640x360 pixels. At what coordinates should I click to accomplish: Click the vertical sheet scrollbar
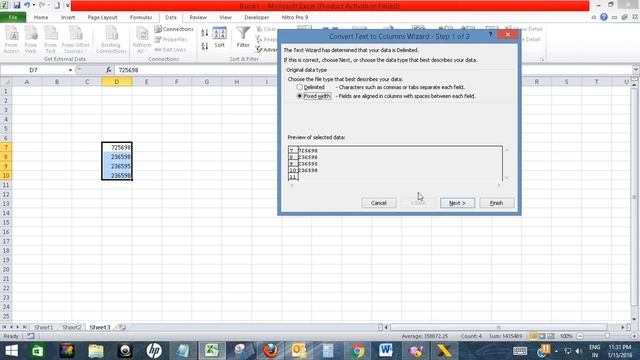[x=634, y=197]
